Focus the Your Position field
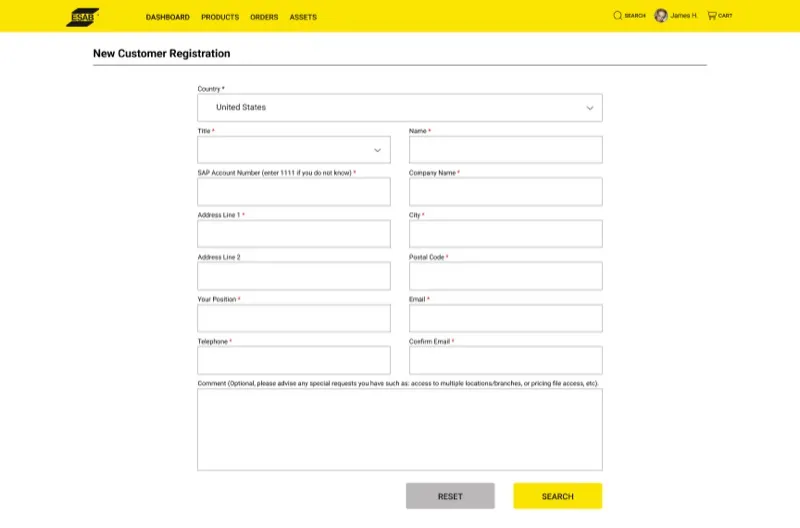 (294, 318)
